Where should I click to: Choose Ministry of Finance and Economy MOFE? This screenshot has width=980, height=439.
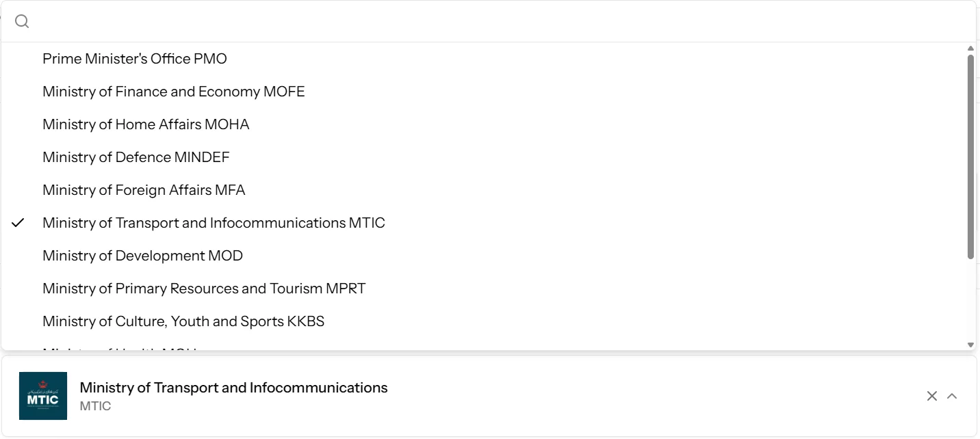(174, 92)
